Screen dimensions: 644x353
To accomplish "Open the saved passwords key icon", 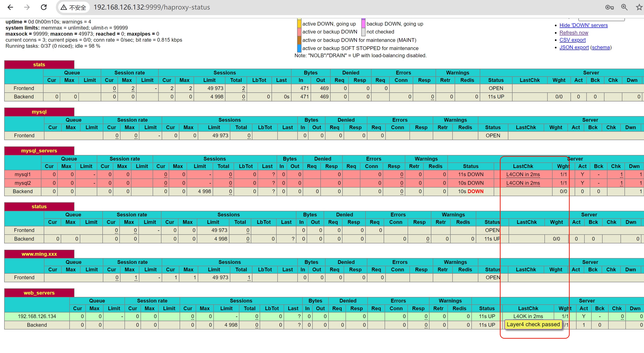I will 609,7.
